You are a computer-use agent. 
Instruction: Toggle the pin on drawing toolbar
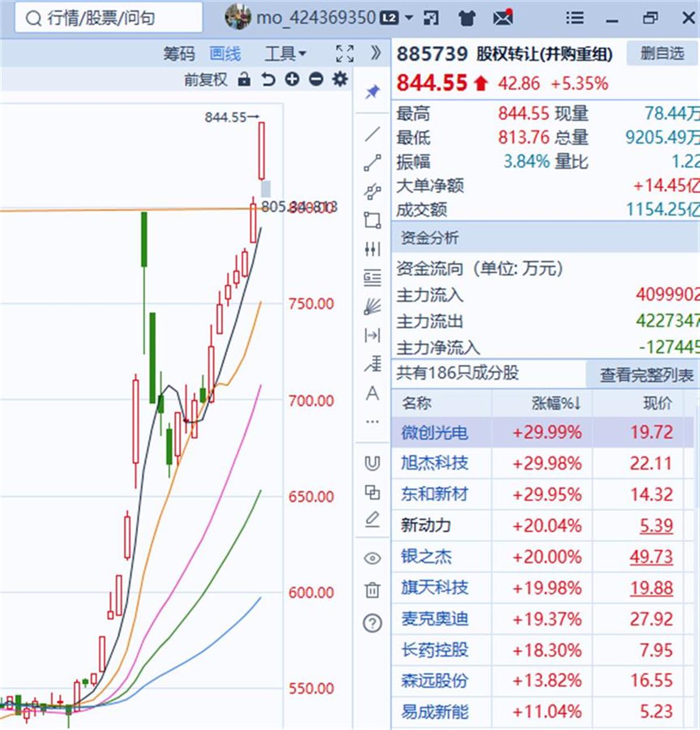372,92
